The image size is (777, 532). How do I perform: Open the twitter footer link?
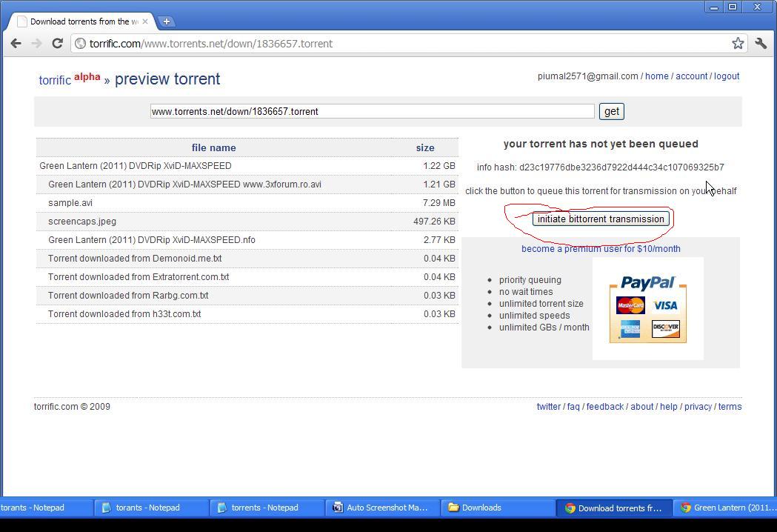pyautogui.click(x=549, y=407)
